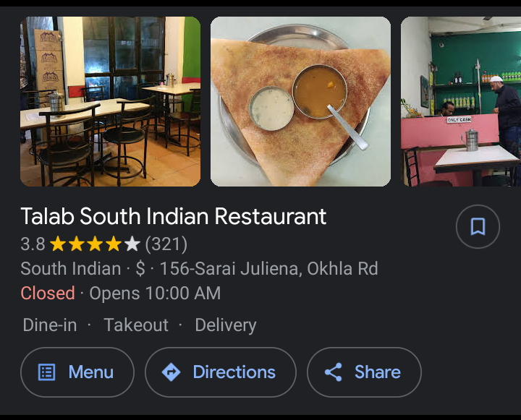521x420 pixels.
Task: Tap the Share button
Action: point(364,372)
